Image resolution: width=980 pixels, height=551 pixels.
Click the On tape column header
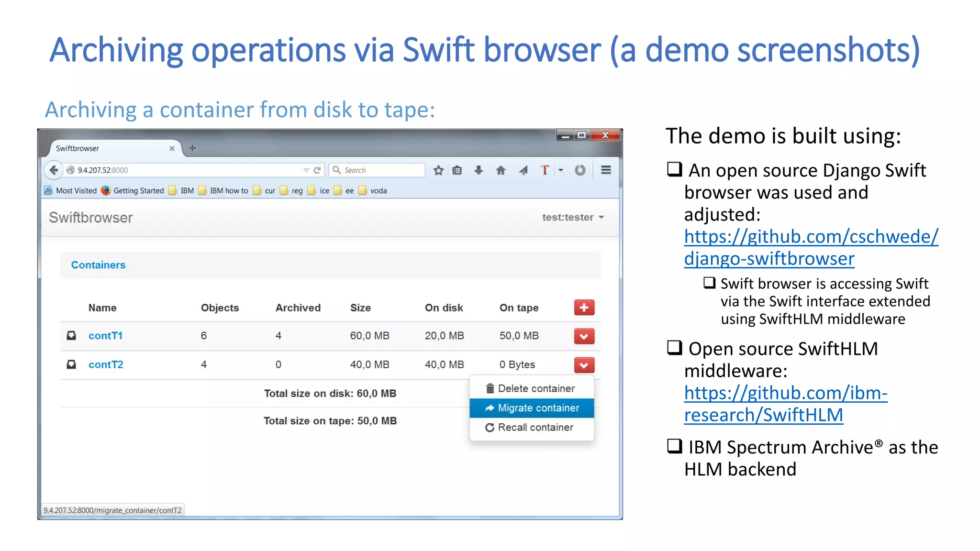(x=519, y=308)
